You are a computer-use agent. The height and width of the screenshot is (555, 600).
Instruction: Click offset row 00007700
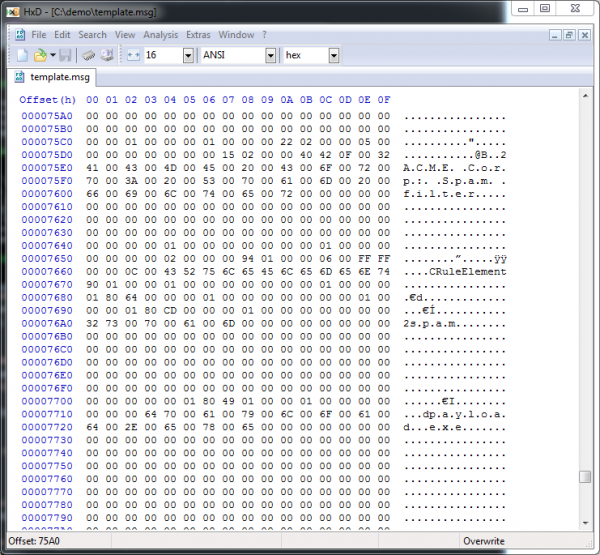coord(47,401)
